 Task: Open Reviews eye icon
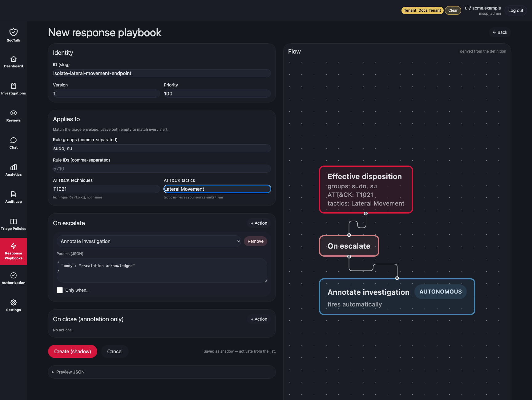point(14,113)
